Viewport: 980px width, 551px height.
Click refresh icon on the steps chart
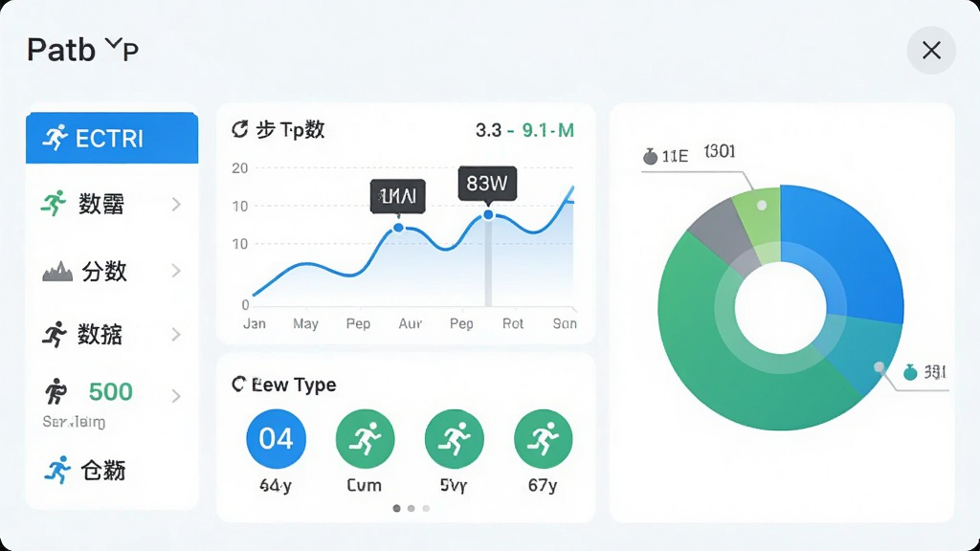coord(240,129)
